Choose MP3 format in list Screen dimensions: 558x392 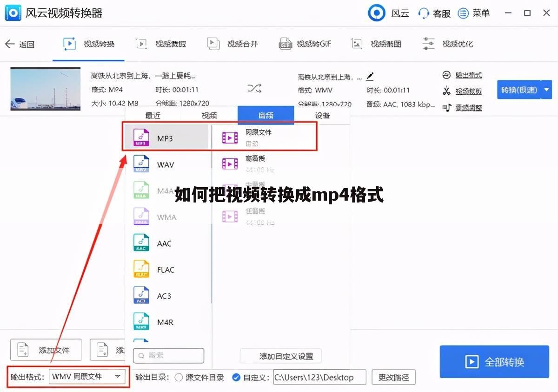point(166,137)
